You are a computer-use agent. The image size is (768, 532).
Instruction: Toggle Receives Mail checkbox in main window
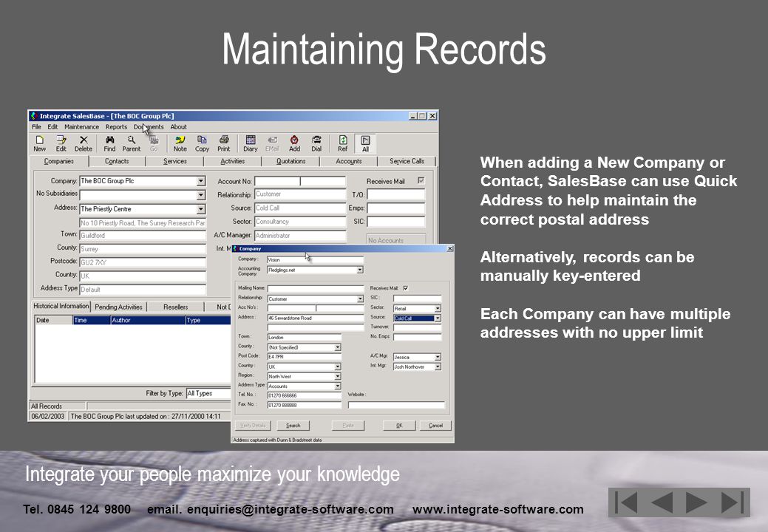[421, 180]
